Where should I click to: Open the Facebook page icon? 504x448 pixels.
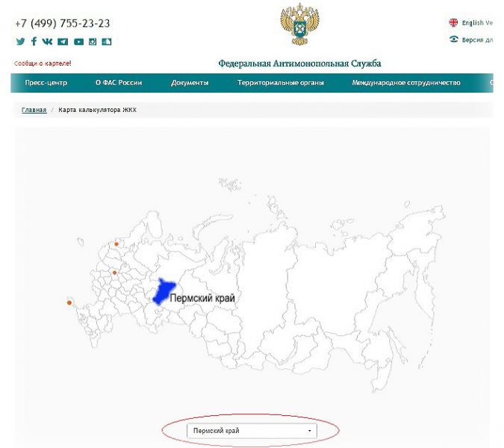(x=34, y=41)
